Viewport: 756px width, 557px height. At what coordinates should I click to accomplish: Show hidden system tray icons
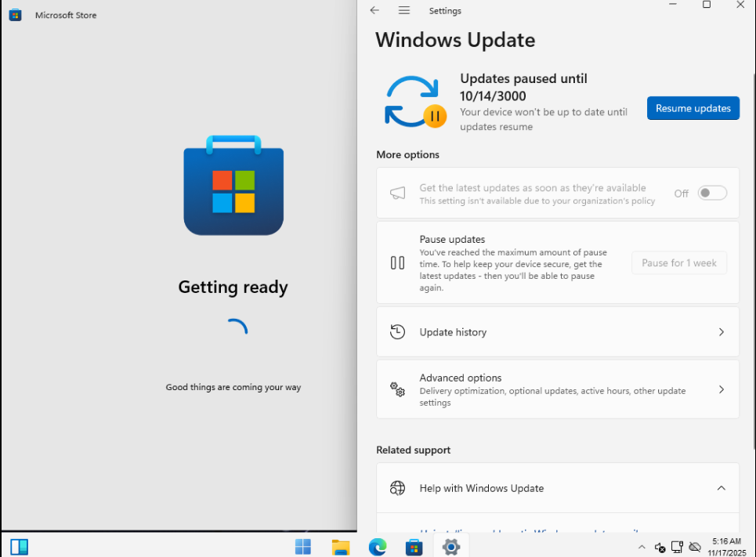pyautogui.click(x=642, y=547)
